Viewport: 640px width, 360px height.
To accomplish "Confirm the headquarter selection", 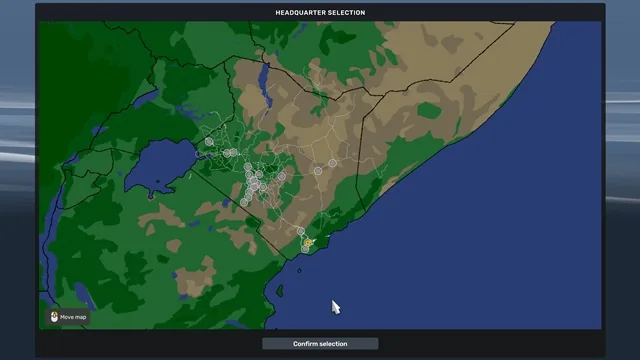I will click(320, 344).
